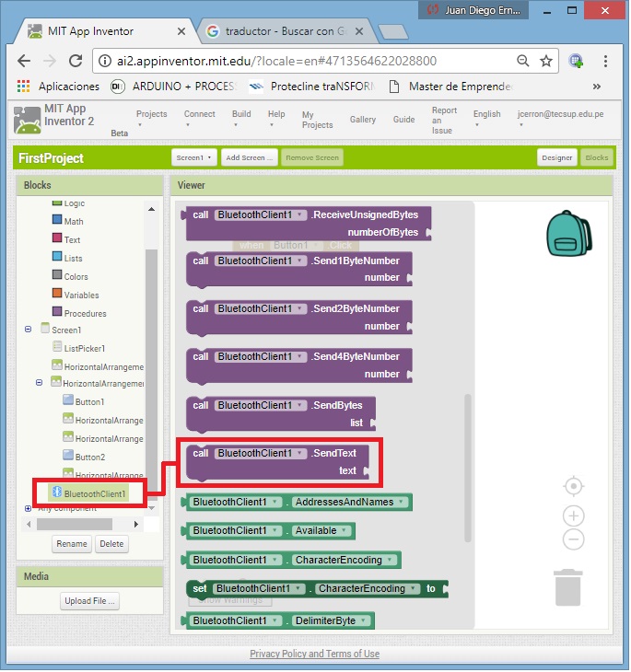Click the Blocks panel horizontal scrollbar
The height and width of the screenshot is (672, 631).
pos(75,524)
